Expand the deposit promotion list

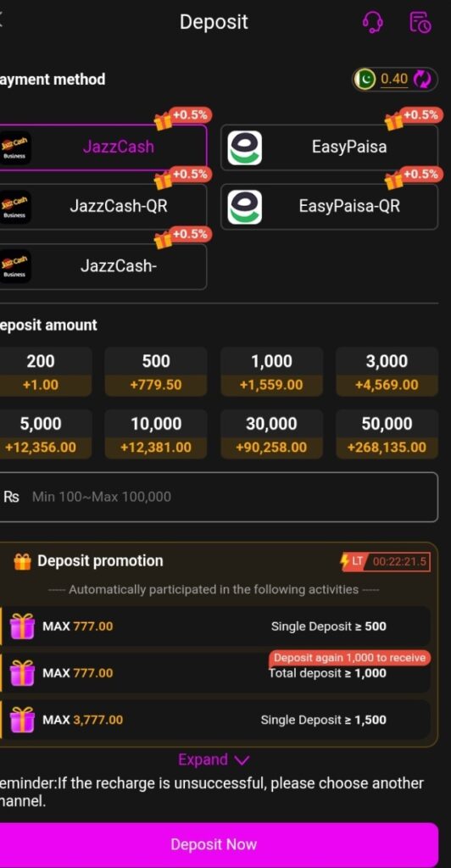[213, 759]
